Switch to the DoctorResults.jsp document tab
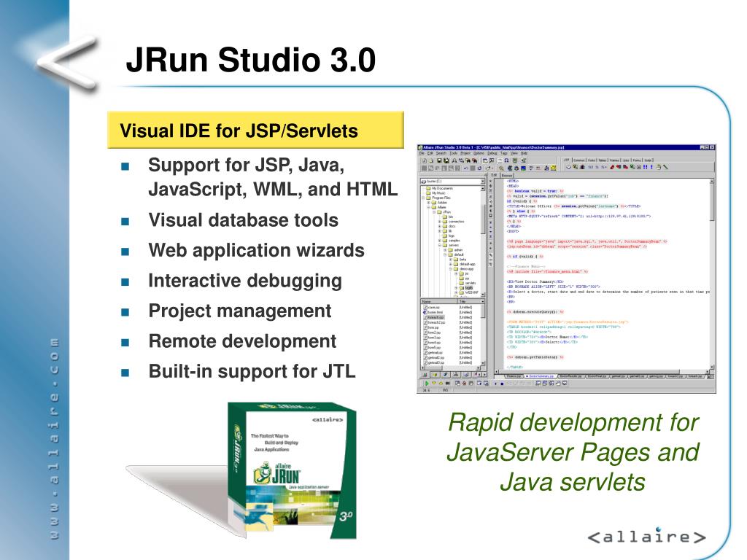 (x=571, y=376)
